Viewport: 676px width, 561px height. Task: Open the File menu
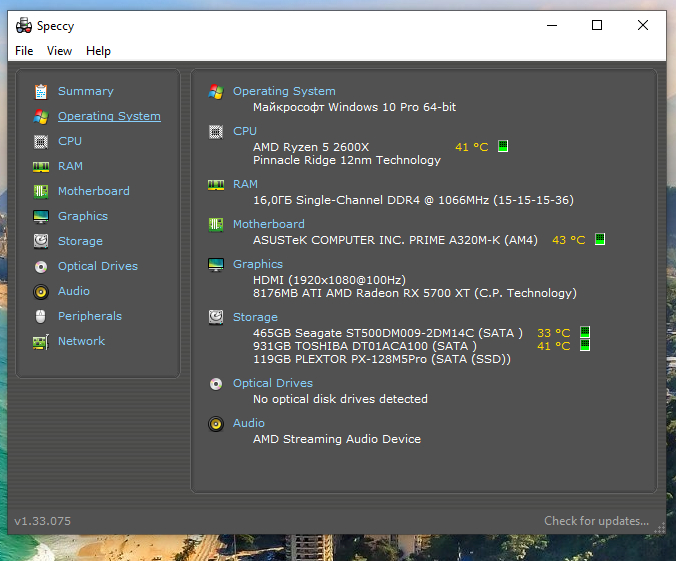point(24,51)
